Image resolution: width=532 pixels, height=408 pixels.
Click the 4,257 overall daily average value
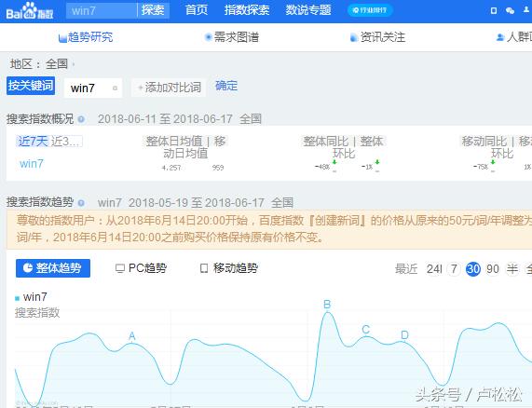171,168
